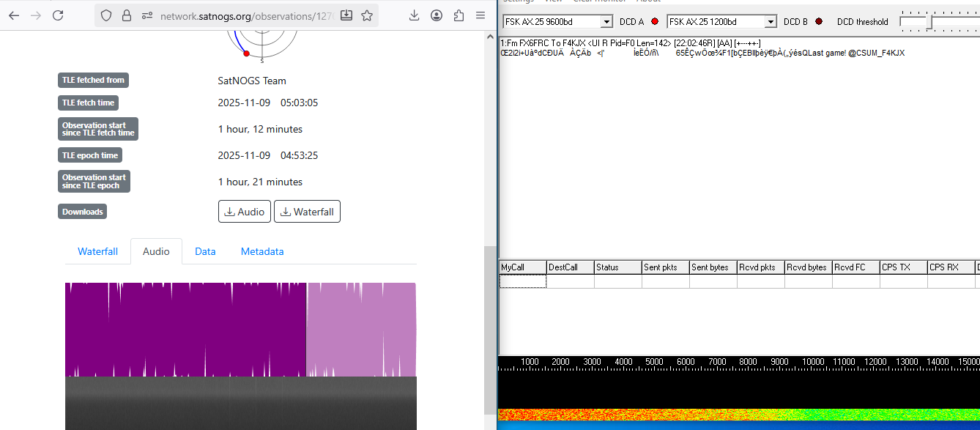Open the Metadata tab
980x430 pixels.
pyautogui.click(x=262, y=251)
